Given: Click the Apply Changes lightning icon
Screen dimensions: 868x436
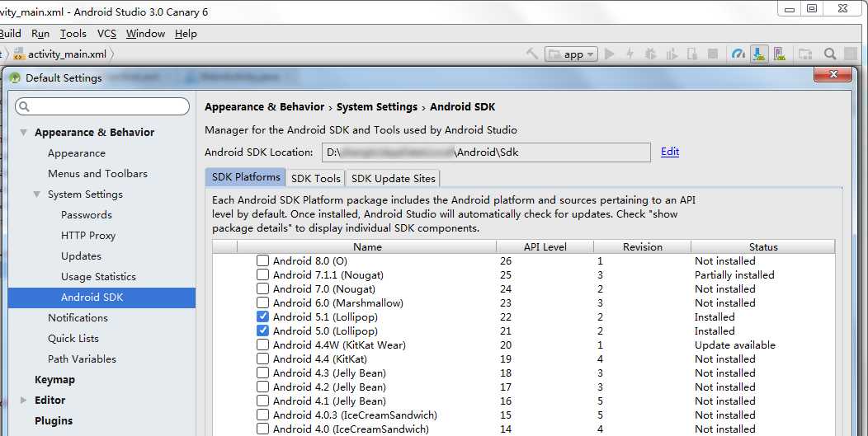Looking at the screenshot, I should [630, 54].
